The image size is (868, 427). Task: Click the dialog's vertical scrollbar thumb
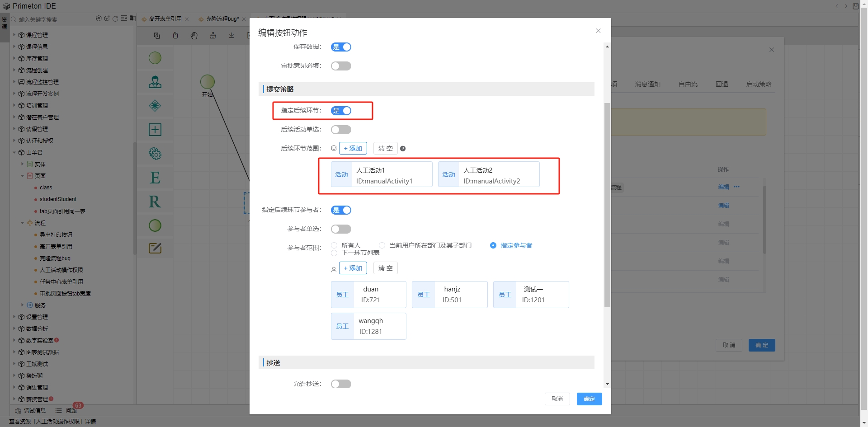coord(607,203)
